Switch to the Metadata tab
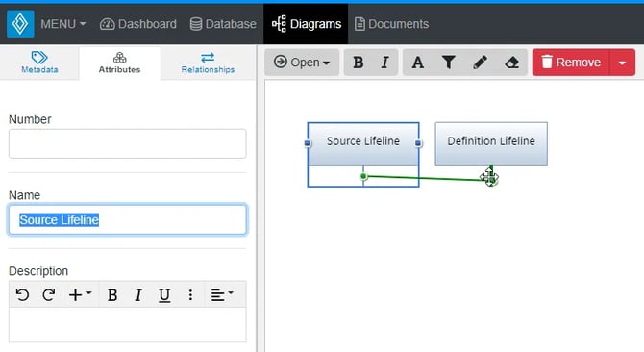This screenshot has height=352, width=644. 39,63
